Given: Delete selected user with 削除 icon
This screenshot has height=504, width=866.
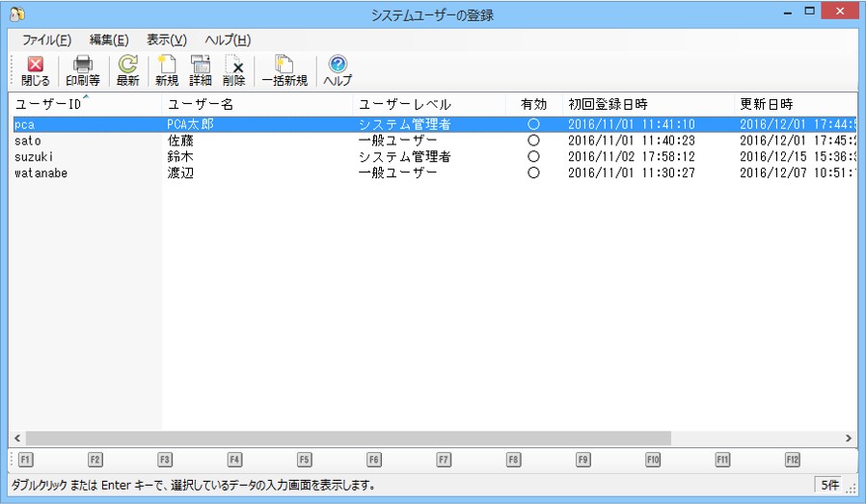Looking at the screenshot, I should click(233, 70).
